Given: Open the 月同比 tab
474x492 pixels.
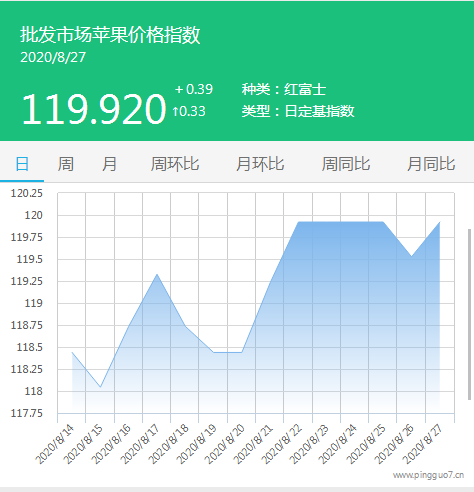Looking at the screenshot, I should (431, 164).
